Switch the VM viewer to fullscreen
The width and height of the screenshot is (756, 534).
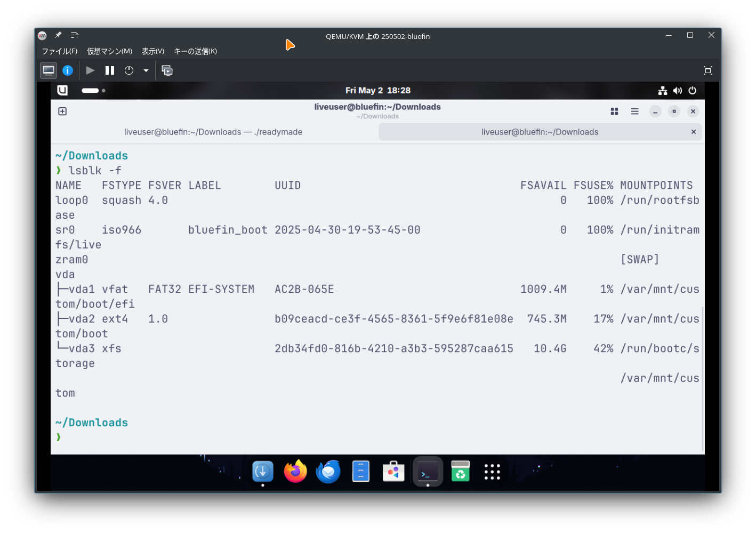pos(708,70)
